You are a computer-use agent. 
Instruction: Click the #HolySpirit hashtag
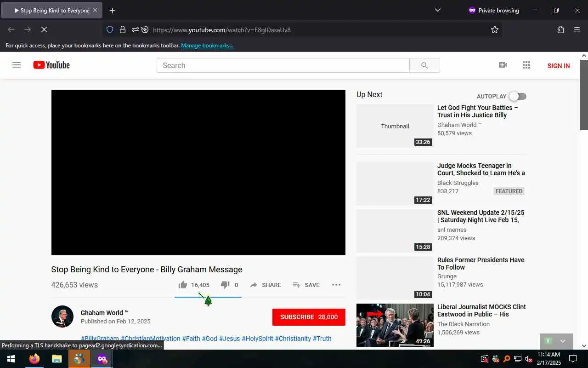point(257,339)
